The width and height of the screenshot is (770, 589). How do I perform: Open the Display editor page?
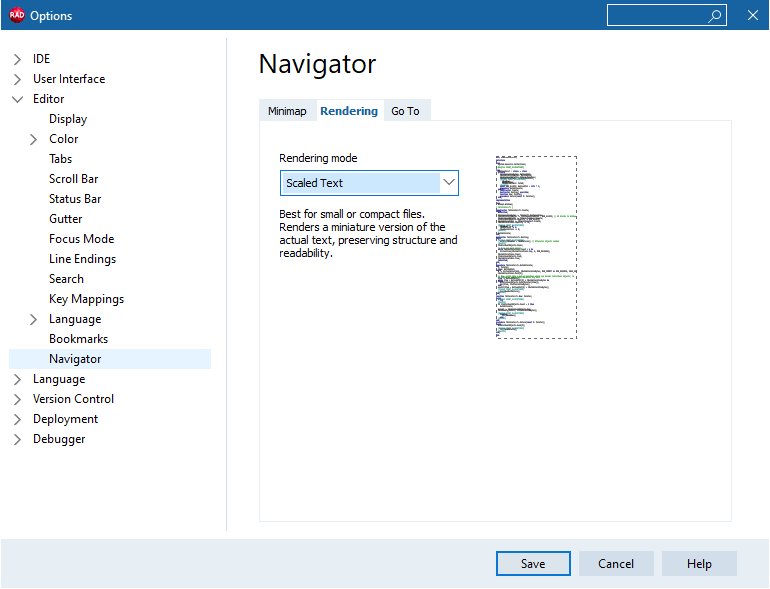click(x=68, y=119)
